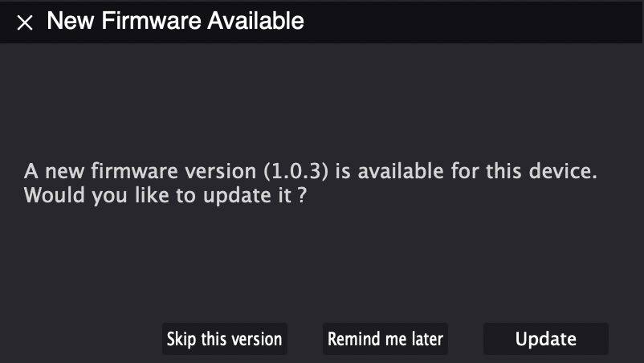The height and width of the screenshot is (363, 644).
Task: Ignore firmware 1.0.3 using Skip button
Action: click(x=224, y=339)
